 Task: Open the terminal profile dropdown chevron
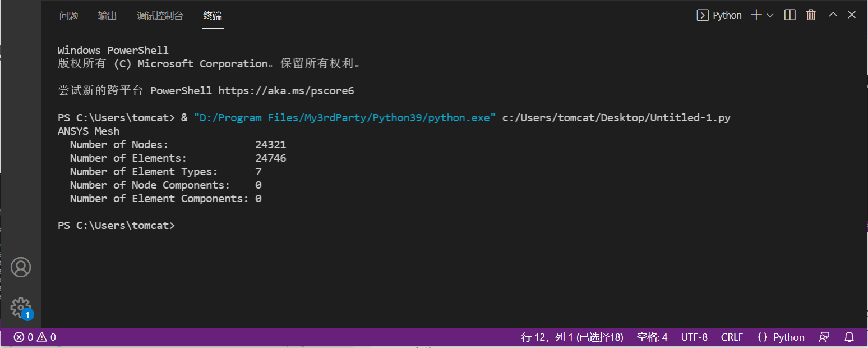tap(769, 15)
